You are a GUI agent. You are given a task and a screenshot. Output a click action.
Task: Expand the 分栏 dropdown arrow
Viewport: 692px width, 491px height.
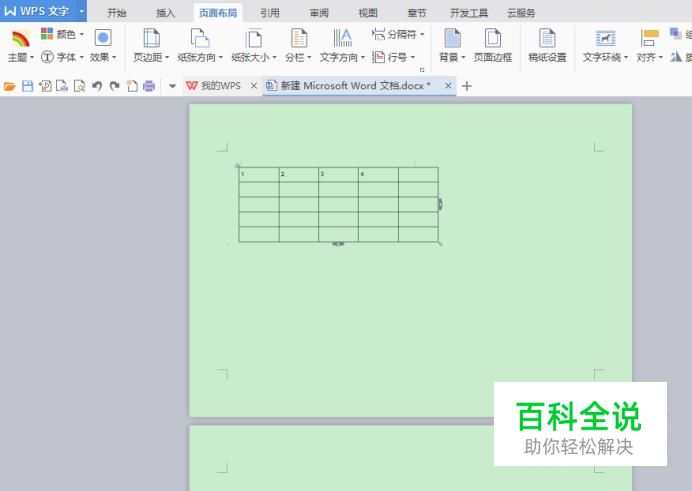point(309,57)
